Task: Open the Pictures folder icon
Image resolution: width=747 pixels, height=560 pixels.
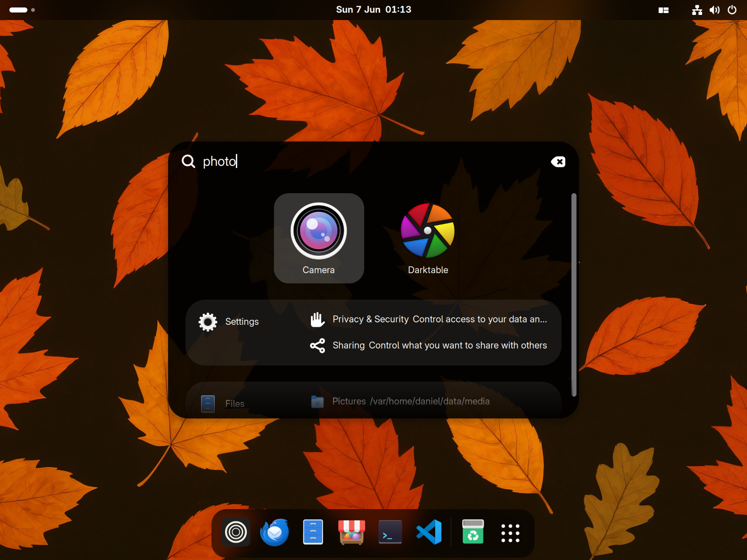Action: 317,401
